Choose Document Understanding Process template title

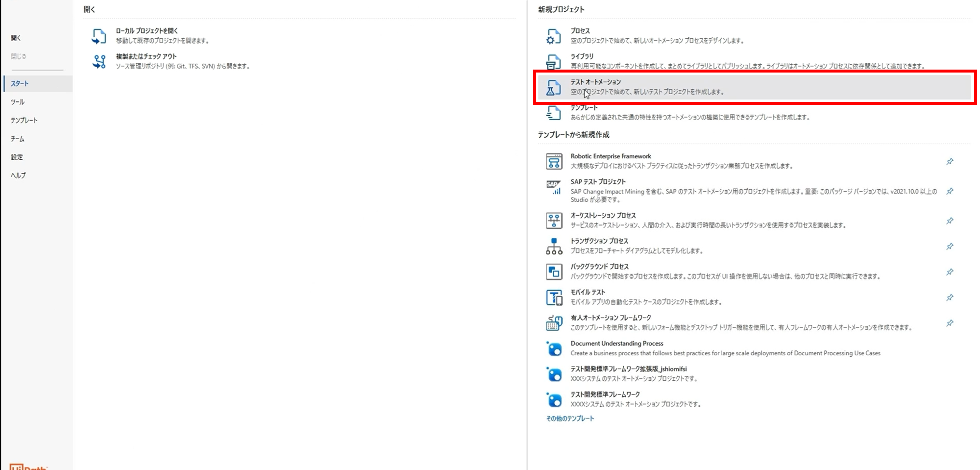(x=616, y=344)
